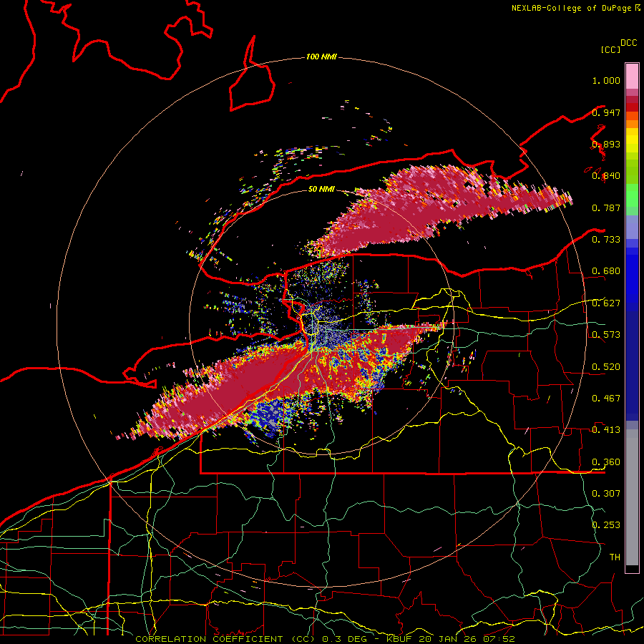
Task: Click the 50 NMI range ring label
Action: click(x=321, y=190)
